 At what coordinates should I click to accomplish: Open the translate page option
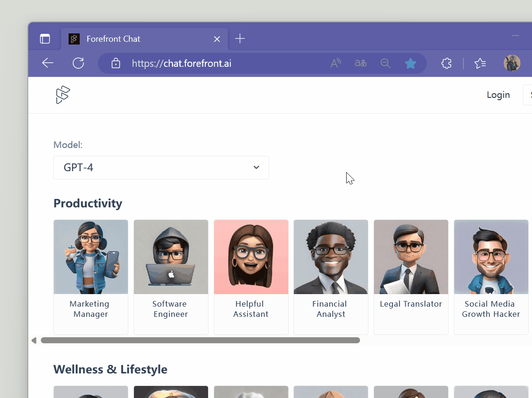361,63
